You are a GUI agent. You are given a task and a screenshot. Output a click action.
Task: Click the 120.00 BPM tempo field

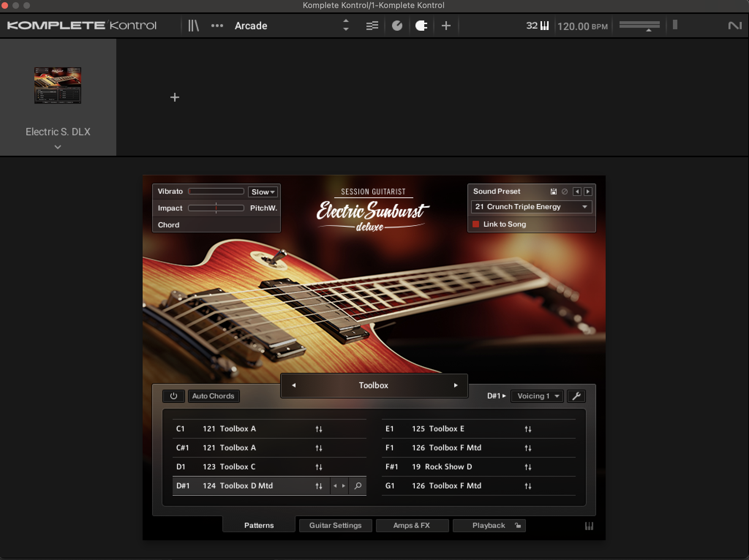click(x=583, y=26)
